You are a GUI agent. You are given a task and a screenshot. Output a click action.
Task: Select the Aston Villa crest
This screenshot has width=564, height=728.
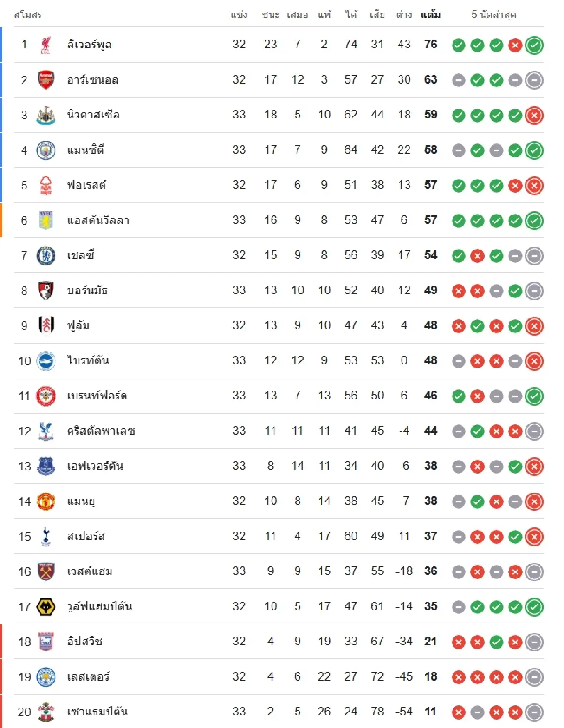pyautogui.click(x=45, y=220)
